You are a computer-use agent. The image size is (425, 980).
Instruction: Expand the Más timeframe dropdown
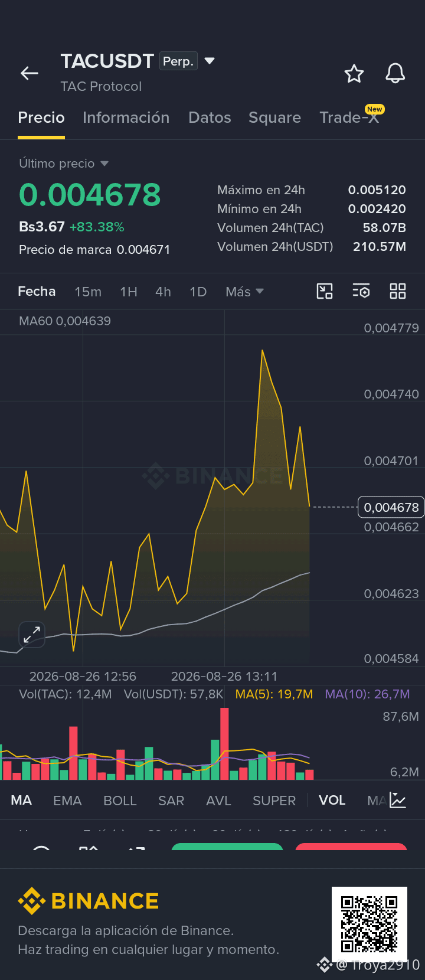click(x=245, y=292)
